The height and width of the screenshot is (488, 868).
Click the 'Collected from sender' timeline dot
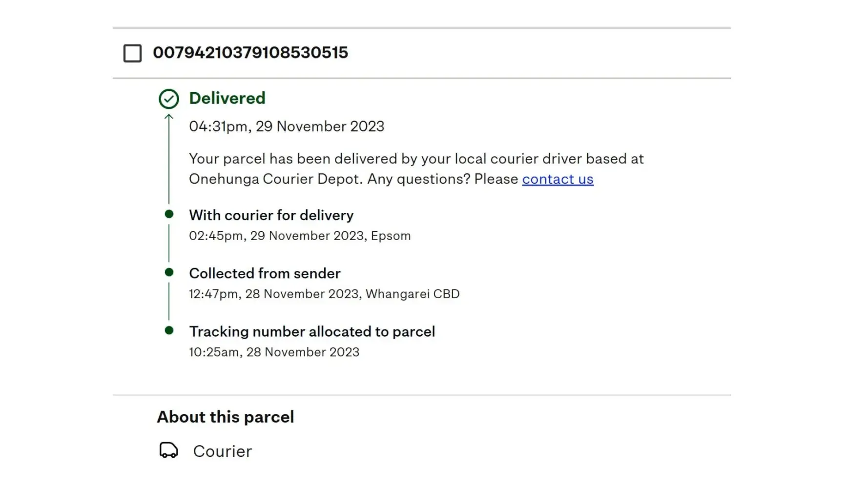point(169,272)
